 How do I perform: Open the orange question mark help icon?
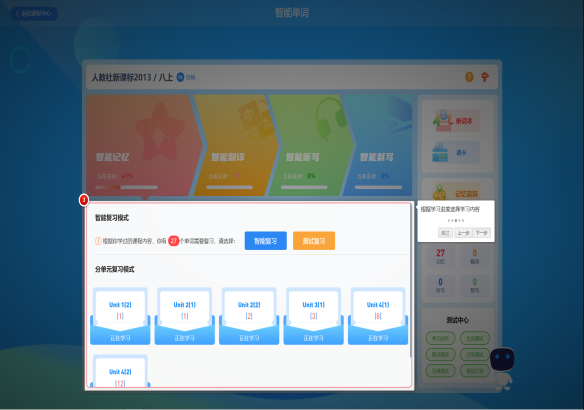pos(469,77)
